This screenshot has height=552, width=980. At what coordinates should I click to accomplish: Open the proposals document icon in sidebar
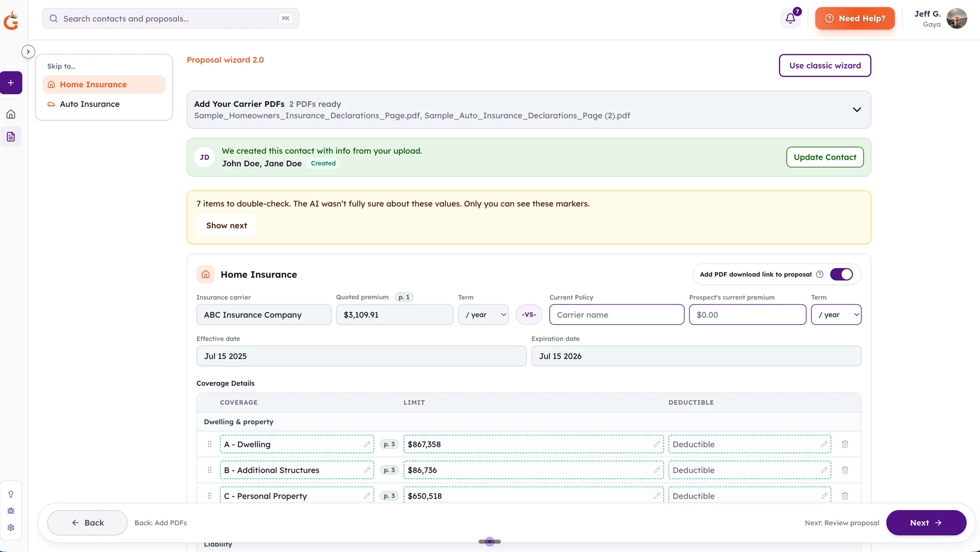click(x=11, y=137)
